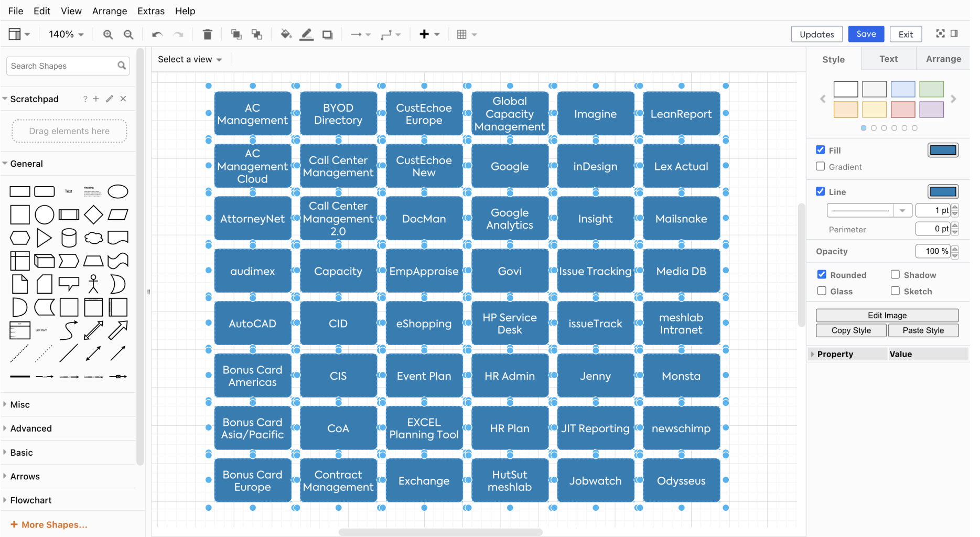This screenshot has height=537, width=980.
Task: Click the Opacity value field
Action: [x=933, y=251]
